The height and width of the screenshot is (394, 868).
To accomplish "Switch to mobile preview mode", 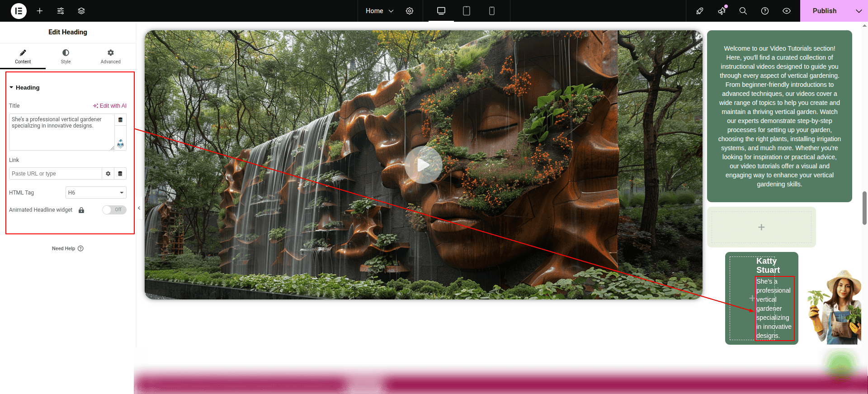I will click(x=492, y=11).
